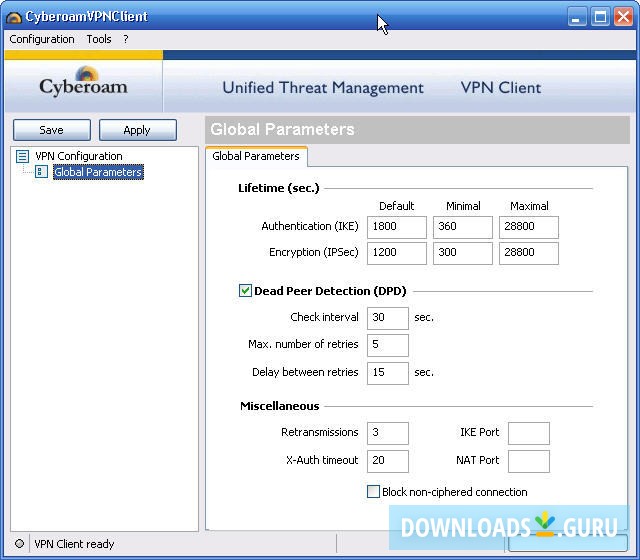The width and height of the screenshot is (640, 560).
Task: Click the Minimal column header
Action: click(x=463, y=206)
